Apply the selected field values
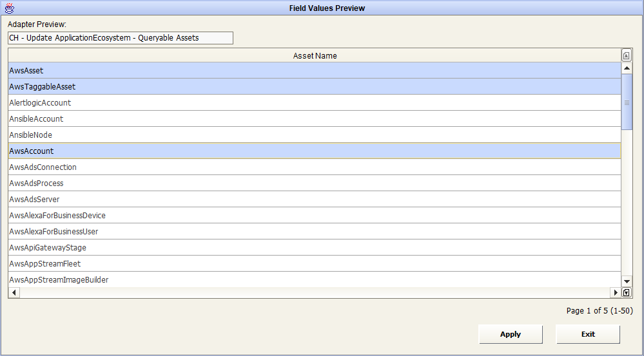 511,334
